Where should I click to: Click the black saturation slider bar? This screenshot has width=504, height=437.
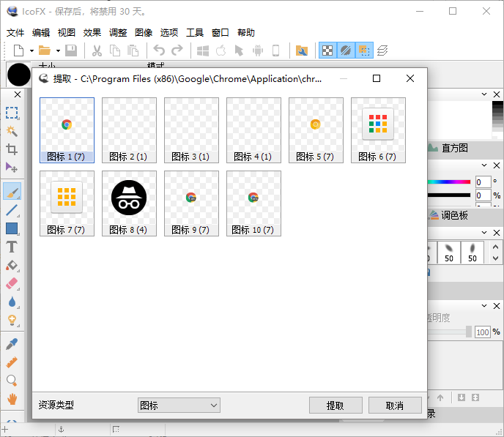coord(449,195)
